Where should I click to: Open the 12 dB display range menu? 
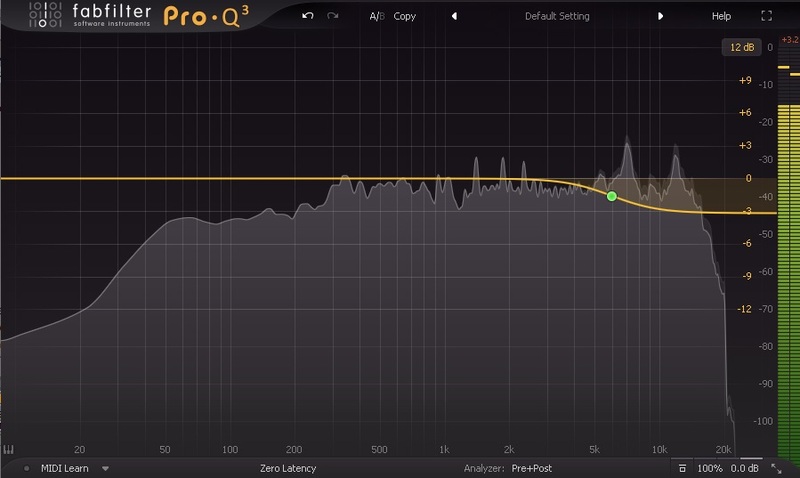[x=741, y=47]
